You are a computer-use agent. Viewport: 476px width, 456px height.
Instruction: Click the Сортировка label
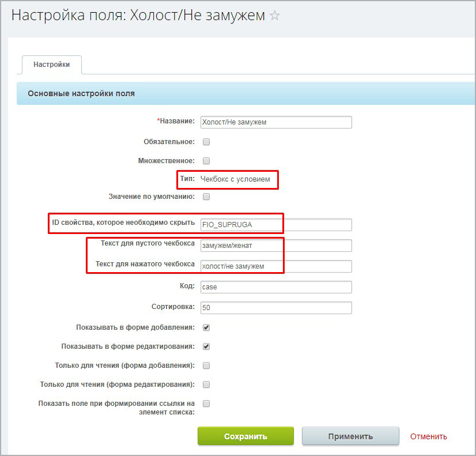click(x=173, y=307)
